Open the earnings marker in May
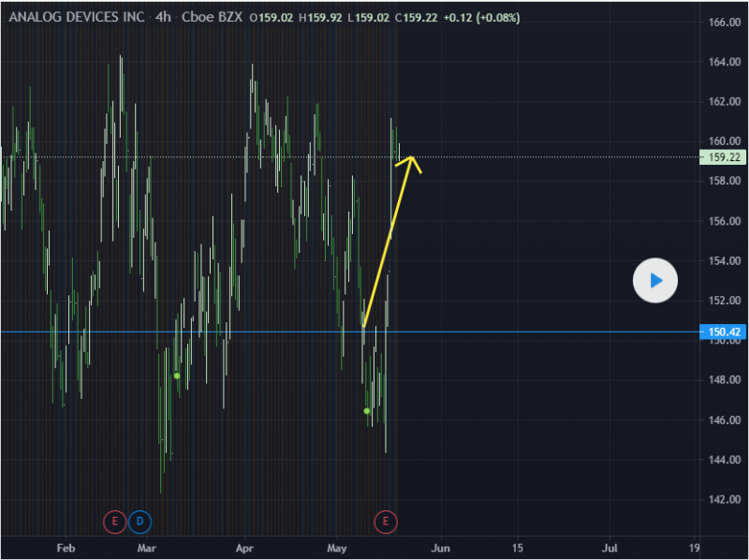 point(386,519)
